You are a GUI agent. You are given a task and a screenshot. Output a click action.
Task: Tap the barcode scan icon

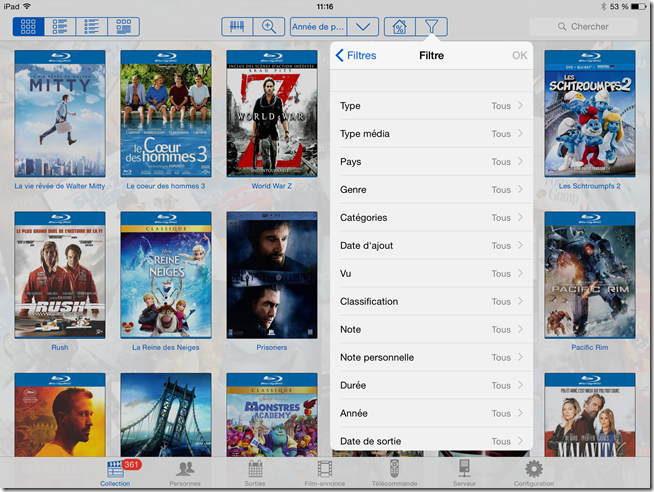tap(237, 27)
